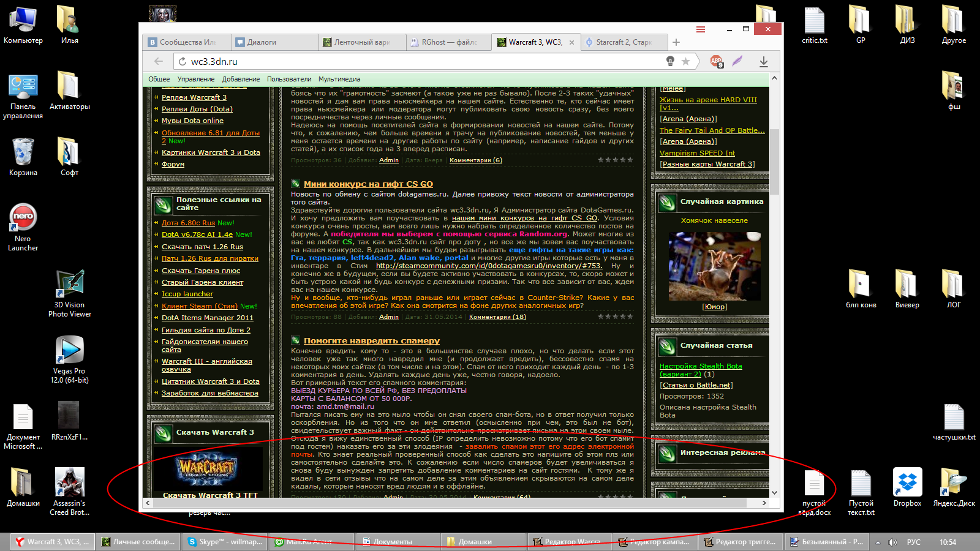Open the Dropbox desktop icon

pos(907,487)
